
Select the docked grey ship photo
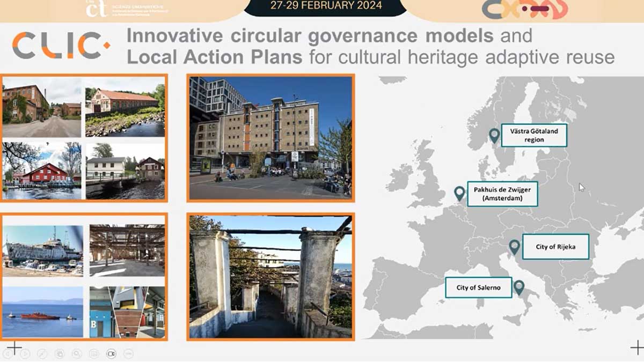[x=43, y=251]
